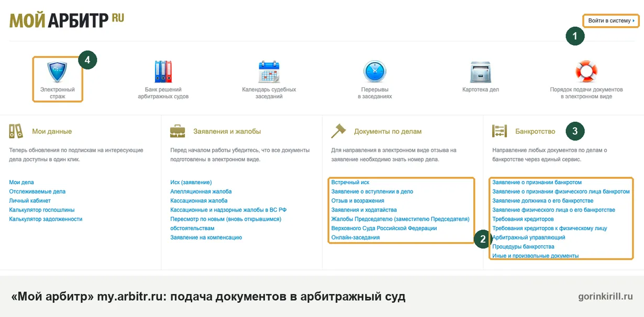Image resolution: width=644 pixels, height=317 pixels.
Task: Select Заявление на компенсацию link
Action: 206,237
